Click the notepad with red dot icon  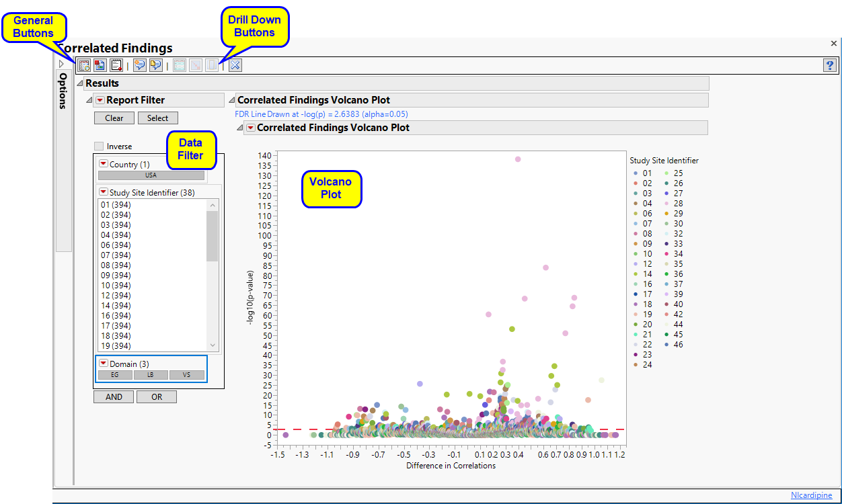(x=116, y=65)
